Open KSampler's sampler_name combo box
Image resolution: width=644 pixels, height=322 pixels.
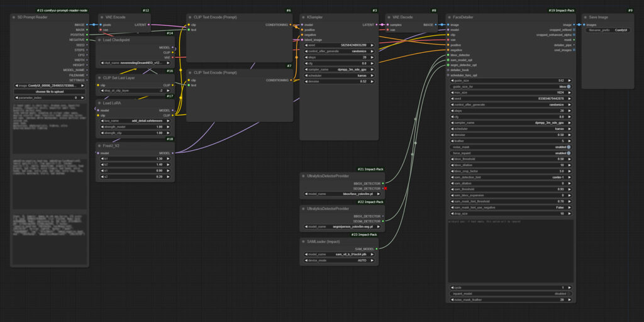[340, 69]
